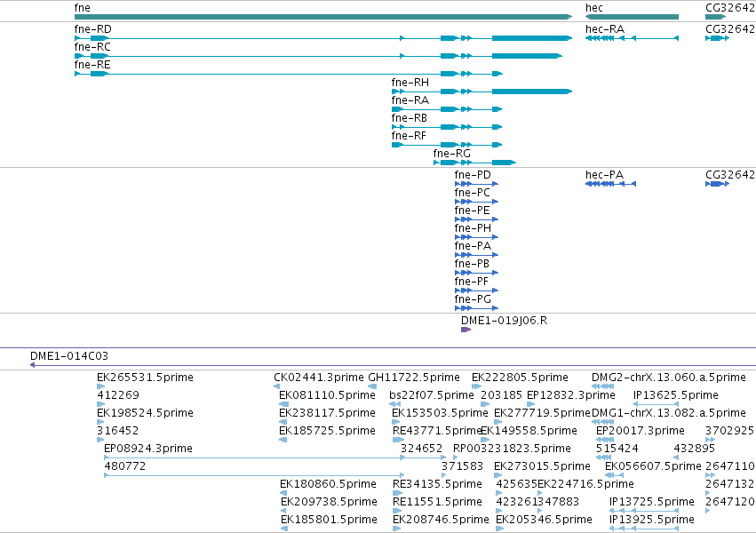Select the fne-RH transcript
Screen dimensions: 756x533
[x=481, y=91]
